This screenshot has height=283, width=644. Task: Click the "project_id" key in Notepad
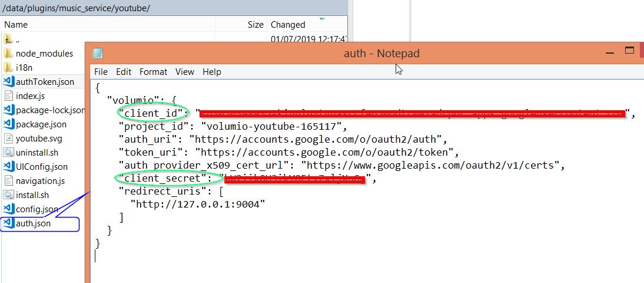tap(157, 126)
